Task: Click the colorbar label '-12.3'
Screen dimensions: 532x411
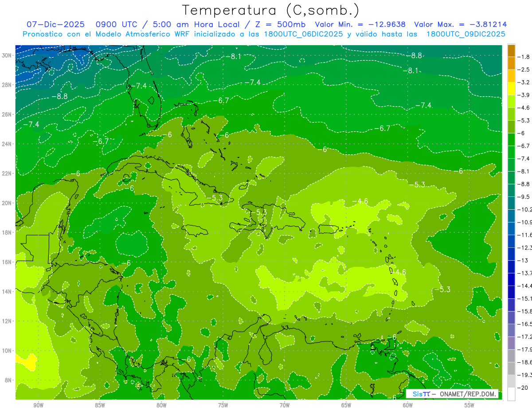Action: (x=524, y=247)
